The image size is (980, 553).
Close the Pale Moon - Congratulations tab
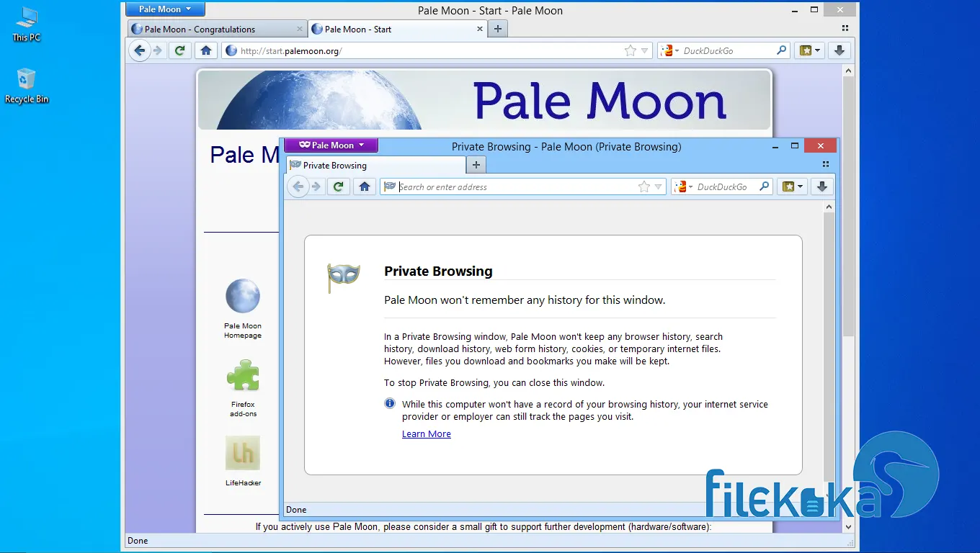300,29
